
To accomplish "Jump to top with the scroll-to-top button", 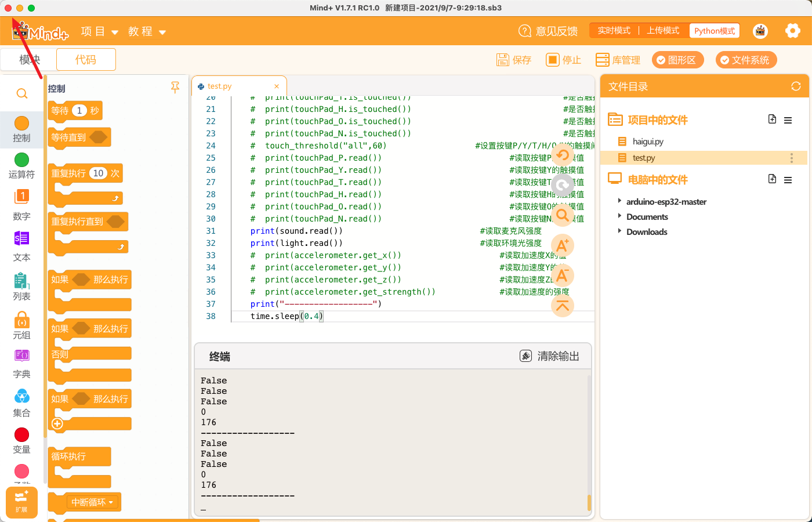I will (562, 306).
